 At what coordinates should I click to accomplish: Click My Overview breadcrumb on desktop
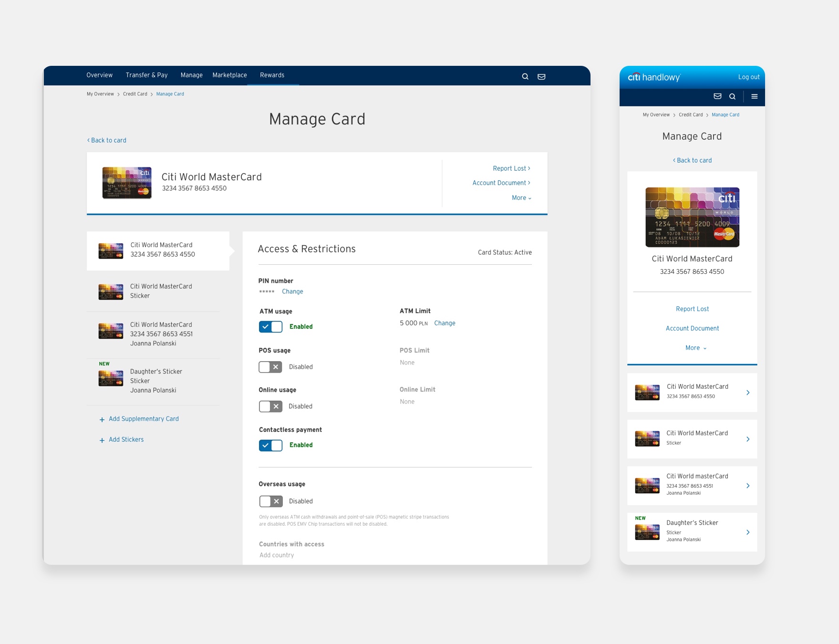click(100, 94)
